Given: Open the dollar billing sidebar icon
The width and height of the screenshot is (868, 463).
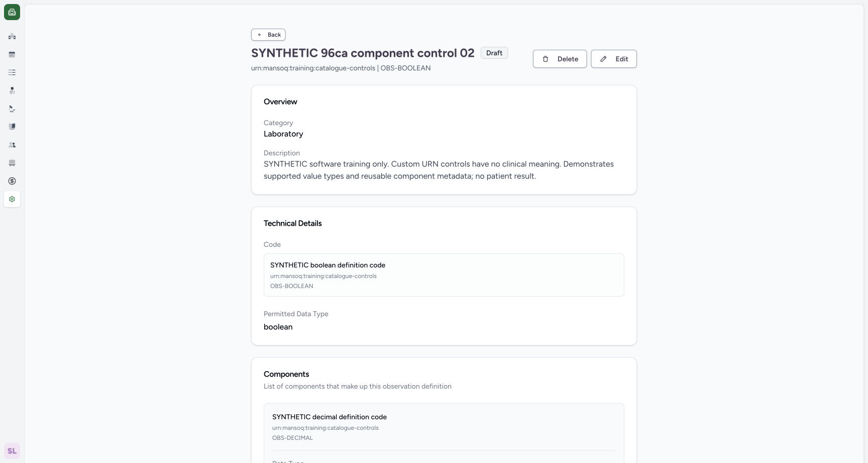Looking at the screenshot, I should [12, 181].
